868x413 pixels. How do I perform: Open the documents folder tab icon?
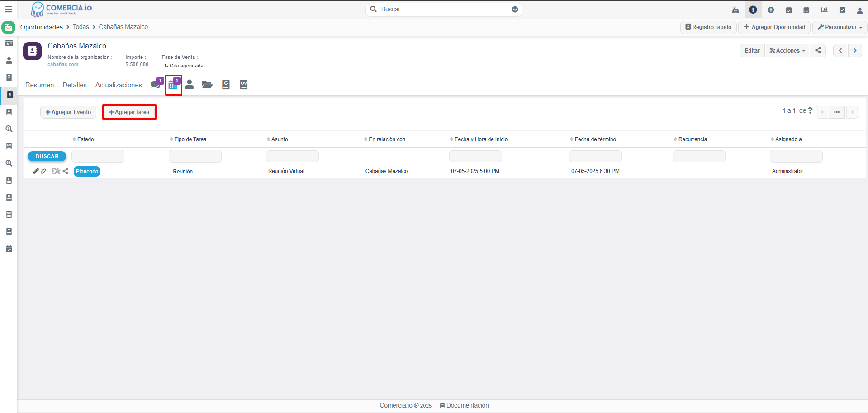(207, 85)
